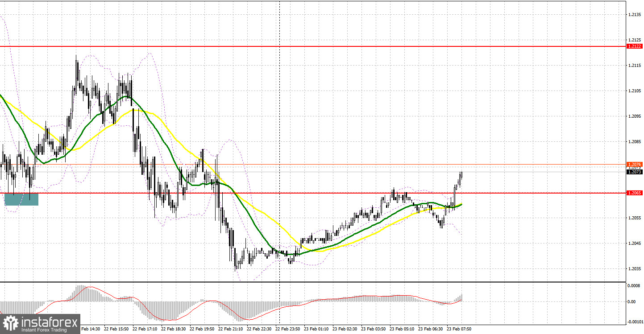Click the 22 Feb 17:10 time label

pos(145,329)
